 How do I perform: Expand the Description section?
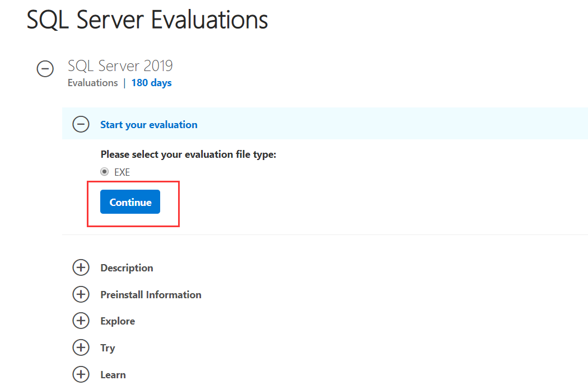[127, 267]
